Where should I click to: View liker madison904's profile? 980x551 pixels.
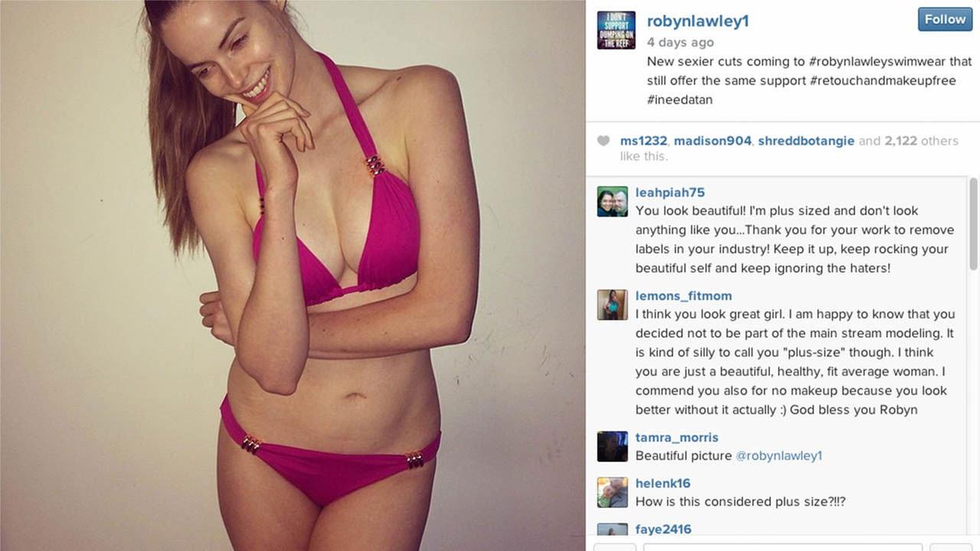[x=713, y=141]
